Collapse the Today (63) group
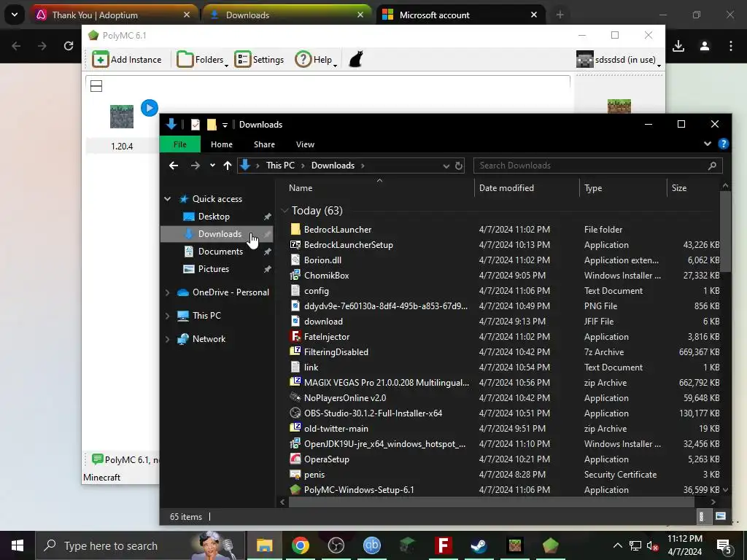747x560 pixels. click(x=285, y=211)
